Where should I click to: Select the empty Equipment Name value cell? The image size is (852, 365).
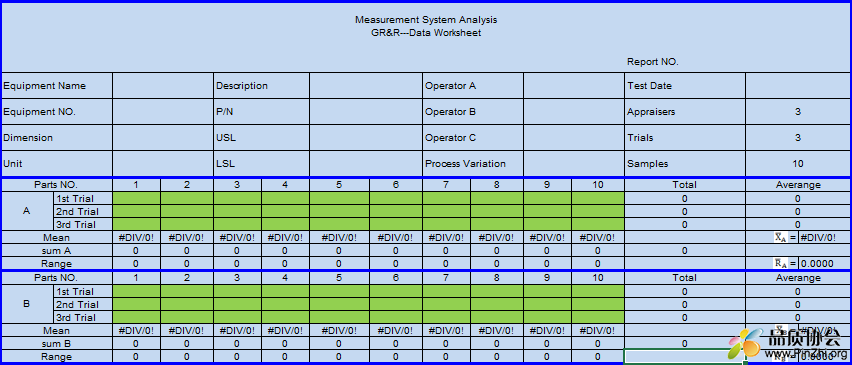pos(163,86)
